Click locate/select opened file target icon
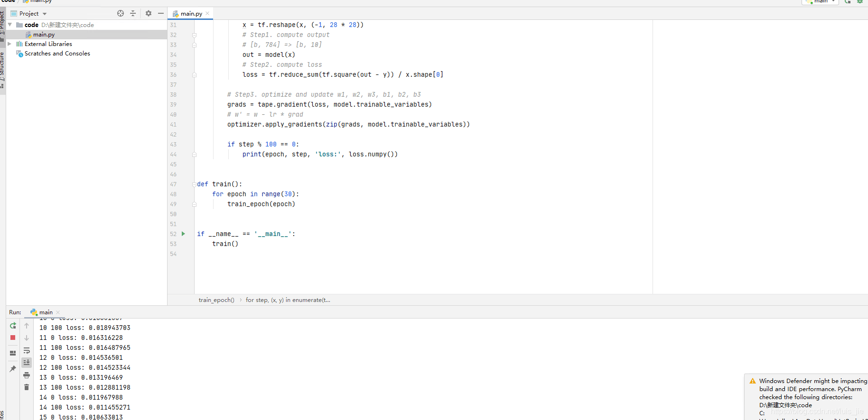868x420 pixels. tap(121, 13)
